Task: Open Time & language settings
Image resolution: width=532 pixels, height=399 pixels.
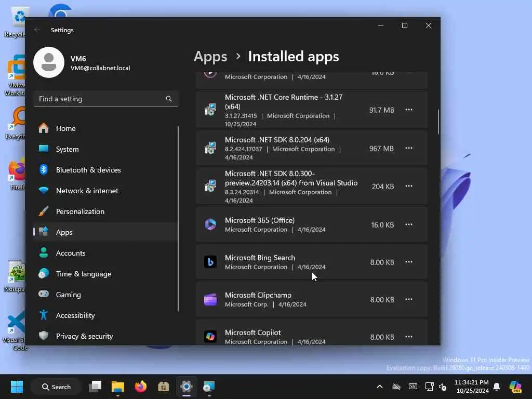Action: pos(105,274)
